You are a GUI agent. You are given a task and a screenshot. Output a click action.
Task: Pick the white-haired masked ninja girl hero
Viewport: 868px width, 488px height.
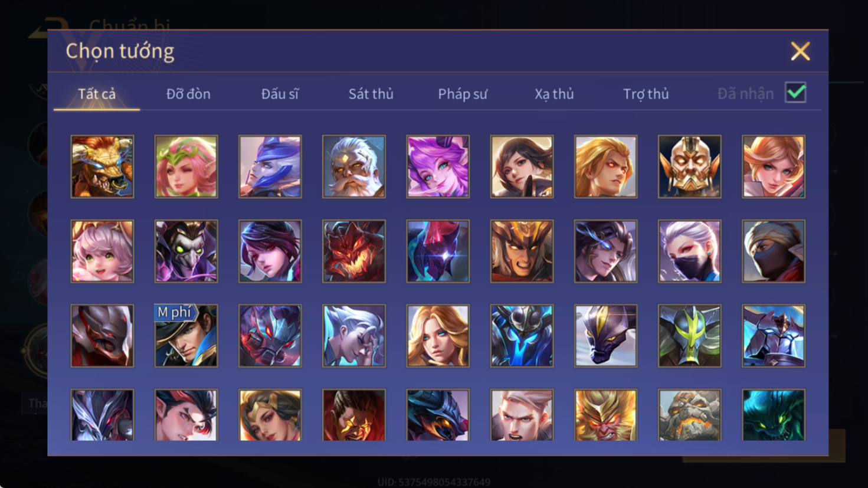click(689, 251)
